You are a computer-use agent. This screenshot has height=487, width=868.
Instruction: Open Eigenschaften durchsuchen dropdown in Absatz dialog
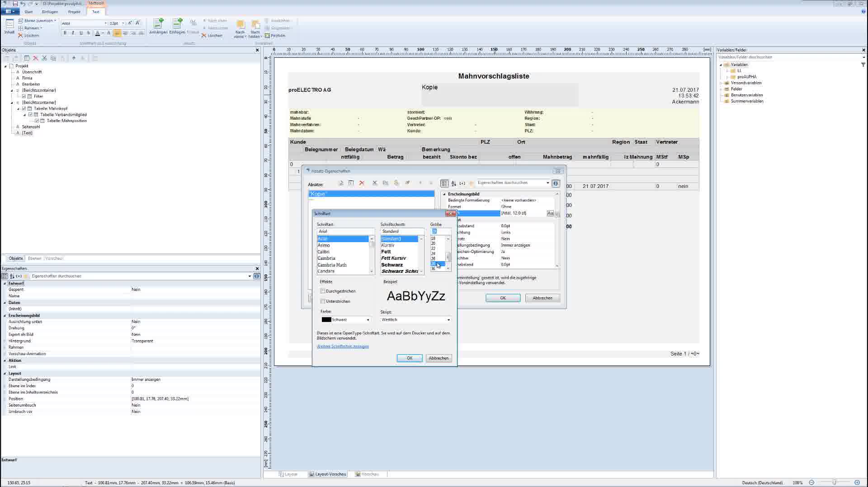tap(547, 183)
